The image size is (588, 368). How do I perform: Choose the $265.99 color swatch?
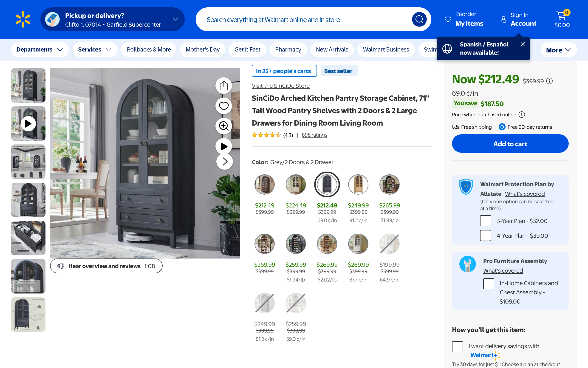[x=390, y=184]
